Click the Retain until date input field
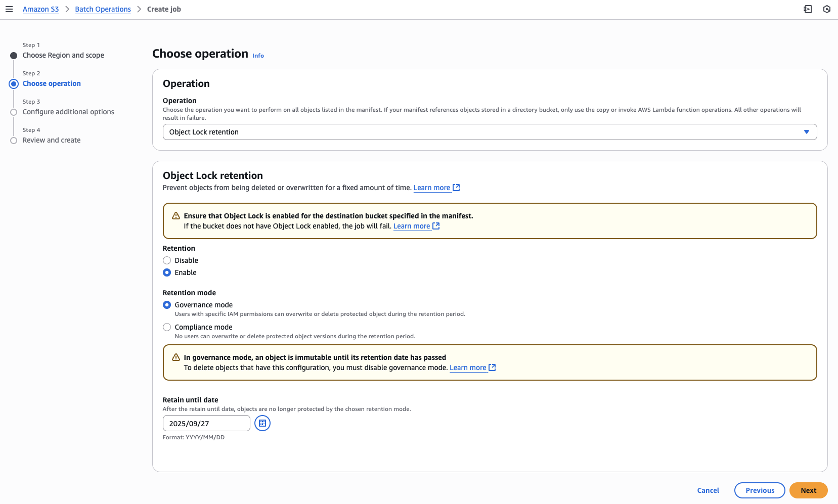 point(206,423)
